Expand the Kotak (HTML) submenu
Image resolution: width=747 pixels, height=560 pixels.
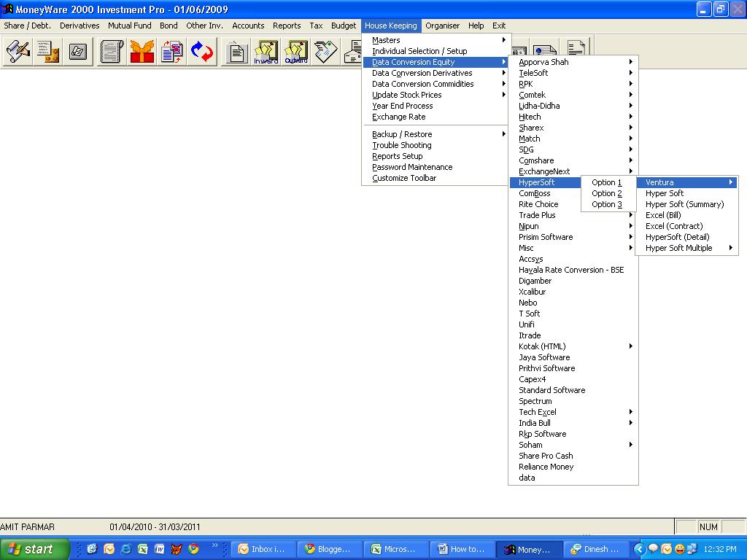pos(543,346)
